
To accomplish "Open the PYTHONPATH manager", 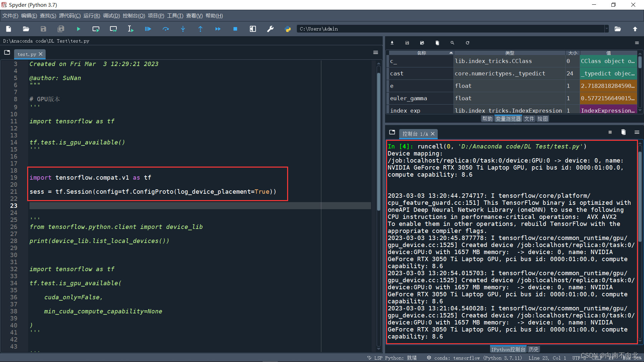I will pos(288,29).
